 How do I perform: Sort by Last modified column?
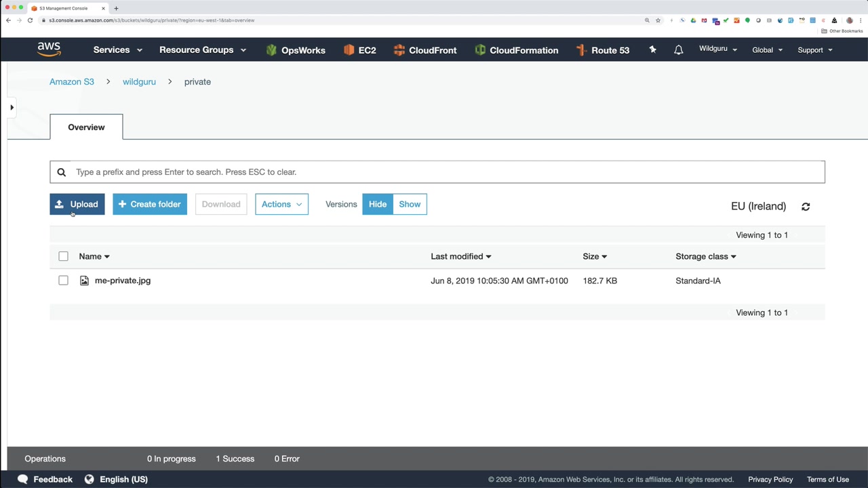(x=461, y=256)
